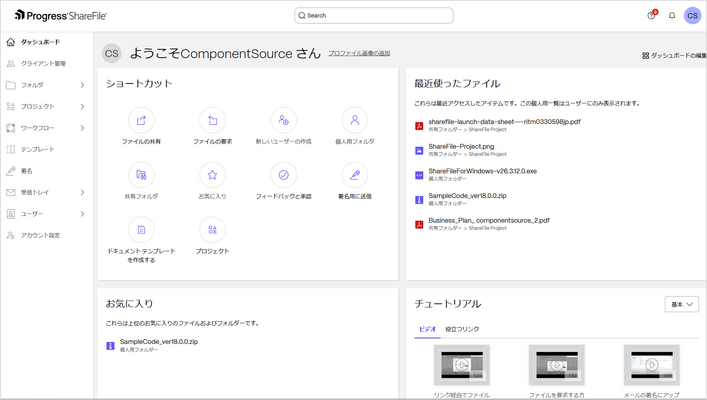707x400 pixels.
Task: Open ShareFile-Project.png file link
Action: (x=461, y=147)
